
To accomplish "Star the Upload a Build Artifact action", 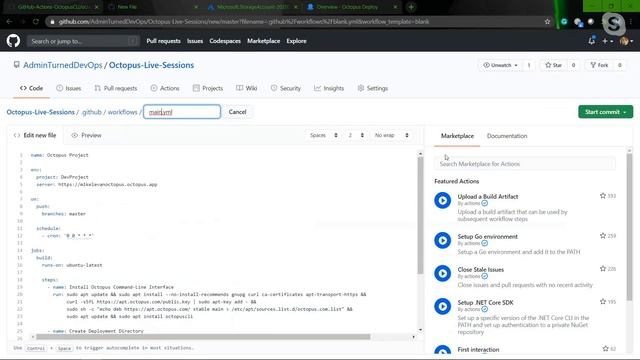I will pos(603,196).
